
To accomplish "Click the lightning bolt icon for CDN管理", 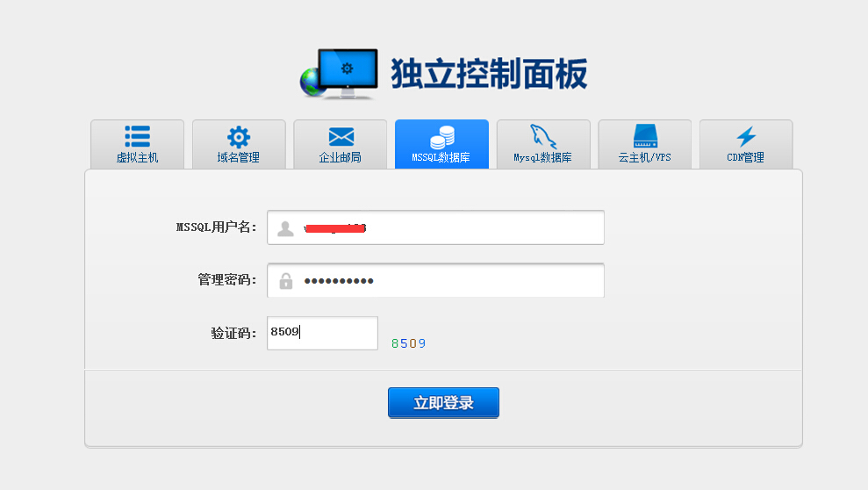I will [x=746, y=136].
